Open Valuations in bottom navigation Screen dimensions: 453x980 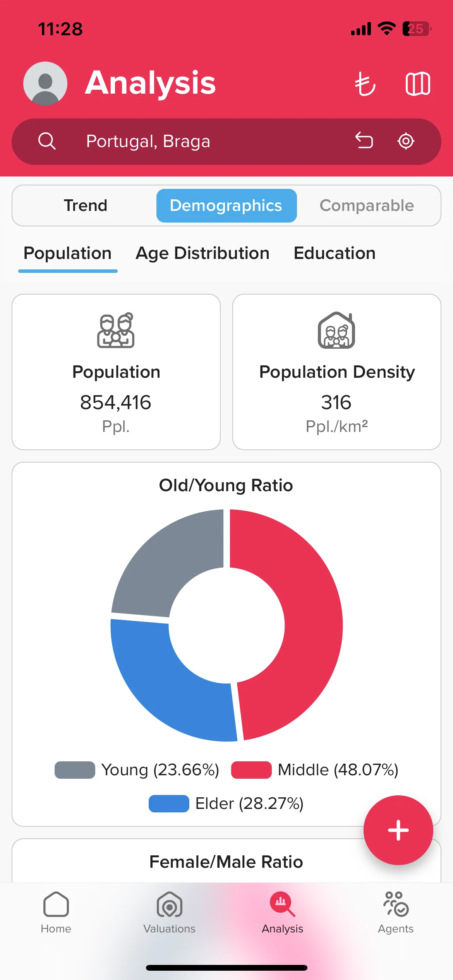click(169, 913)
